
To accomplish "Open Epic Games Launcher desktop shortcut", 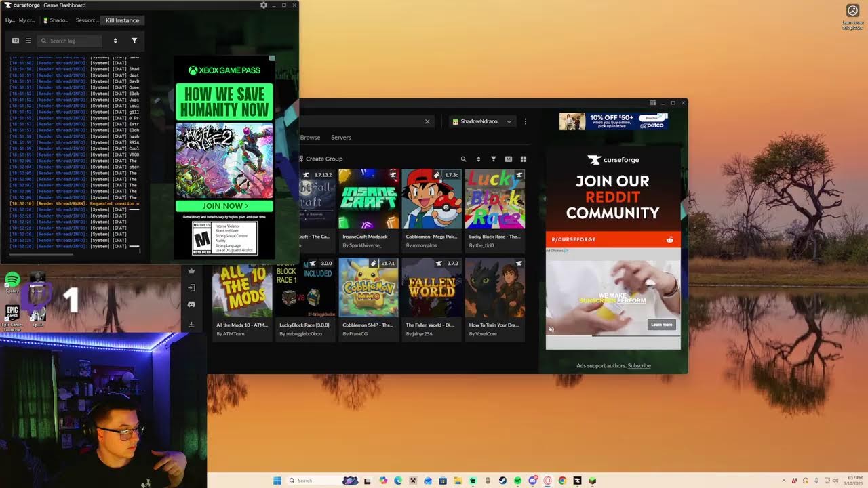I will tap(12, 317).
